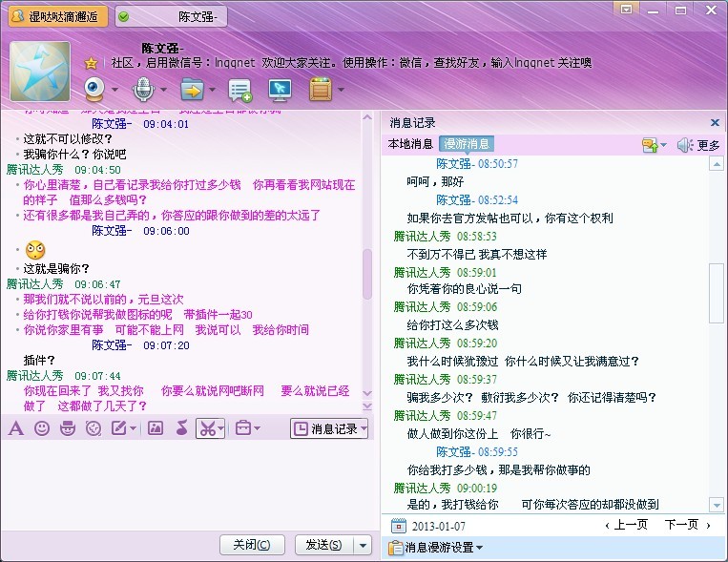The image size is (728, 562).
Task: Click the green online status icon on tab
Action: point(123,17)
